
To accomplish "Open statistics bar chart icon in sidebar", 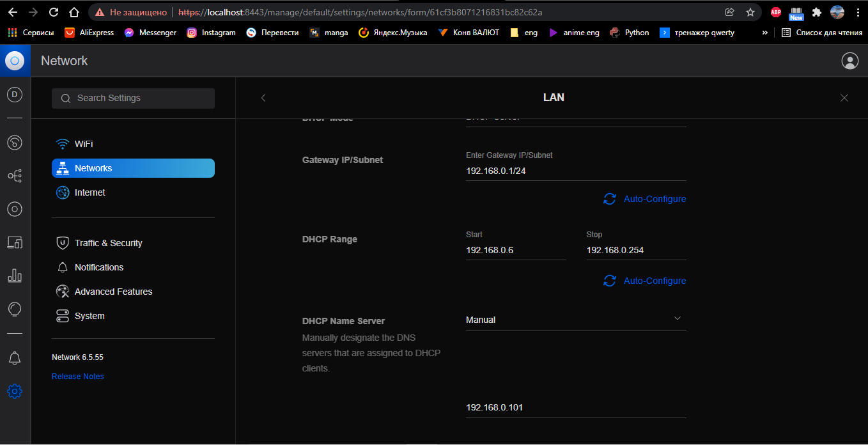I will pyautogui.click(x=15, y=276).
